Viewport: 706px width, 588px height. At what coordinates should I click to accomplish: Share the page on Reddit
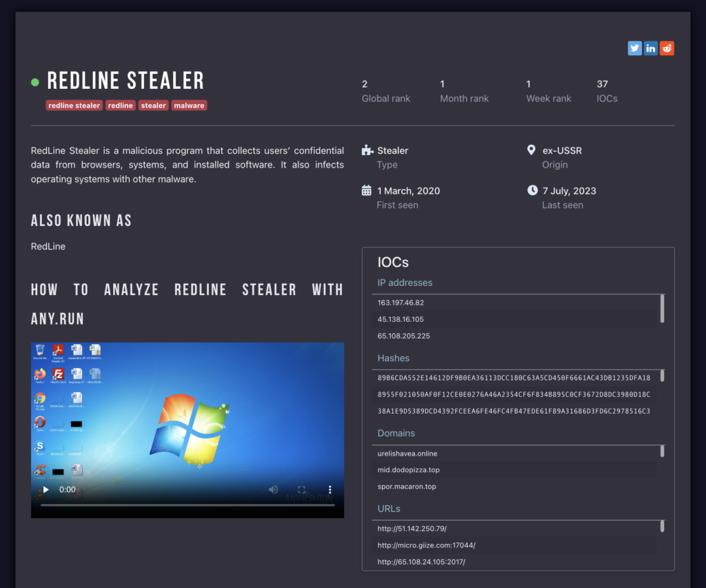(667, 48)
